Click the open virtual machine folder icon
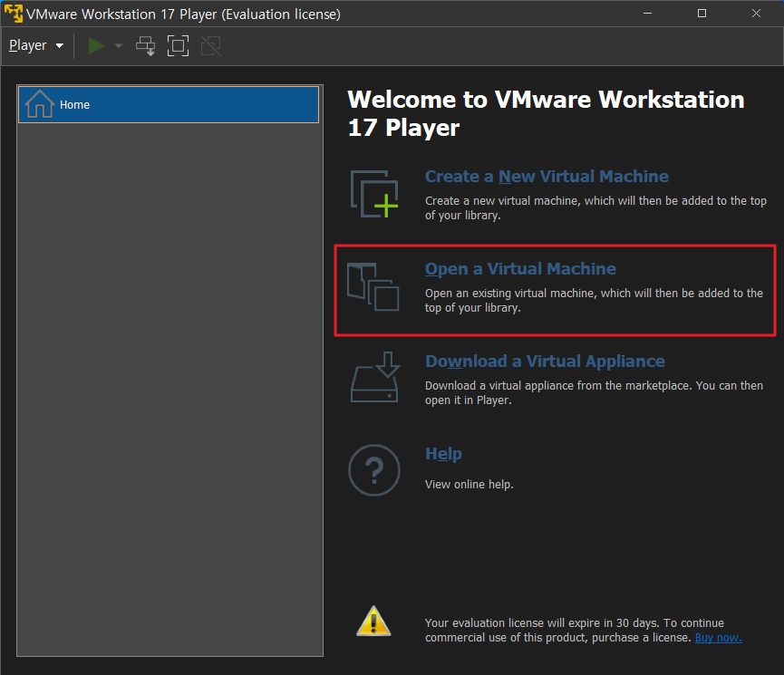This screenshot has width=784, height=675. [x=373, y=287]
